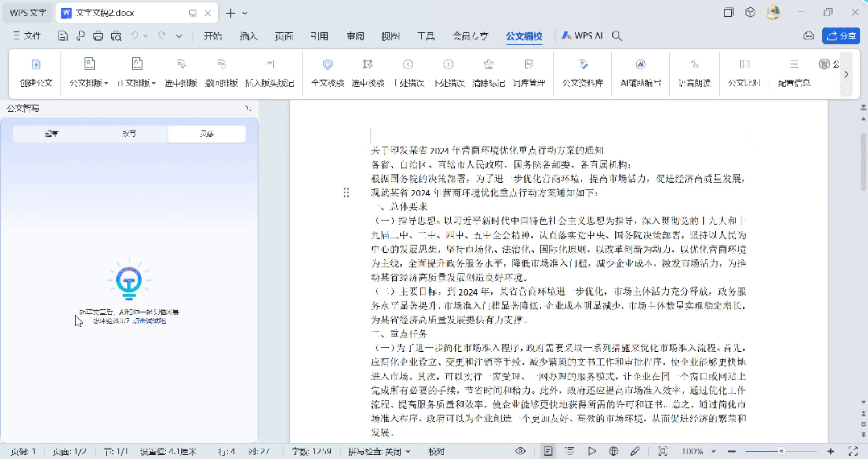868x459 pixels.
Task: Expand the 公文排版 dropdown arrow
Action: click(x=106, y=83)
